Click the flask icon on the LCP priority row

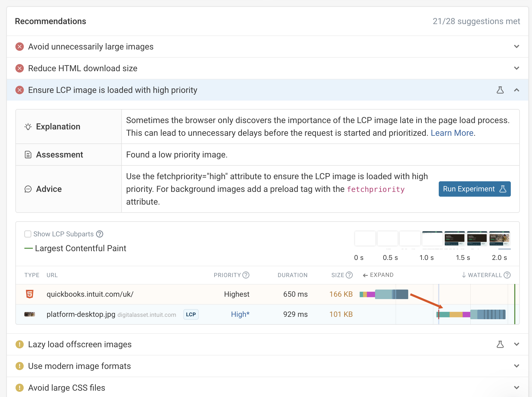tap(500, 90)
